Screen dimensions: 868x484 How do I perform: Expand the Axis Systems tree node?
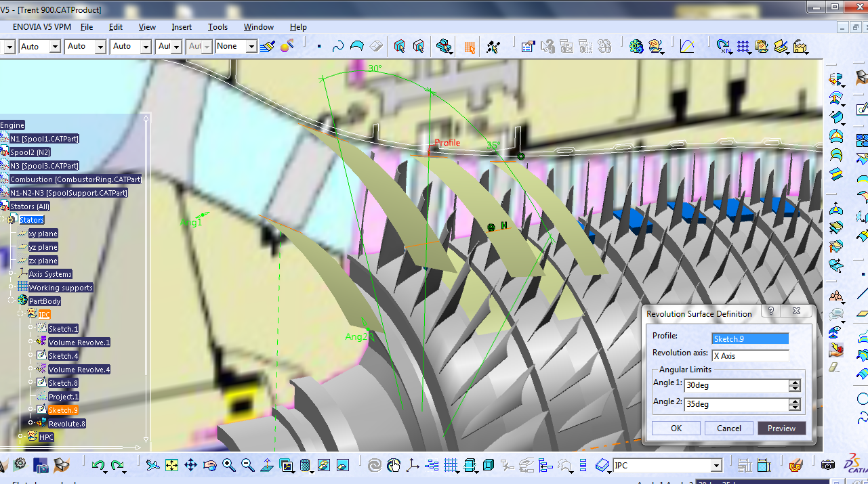[x=12, y=273]
